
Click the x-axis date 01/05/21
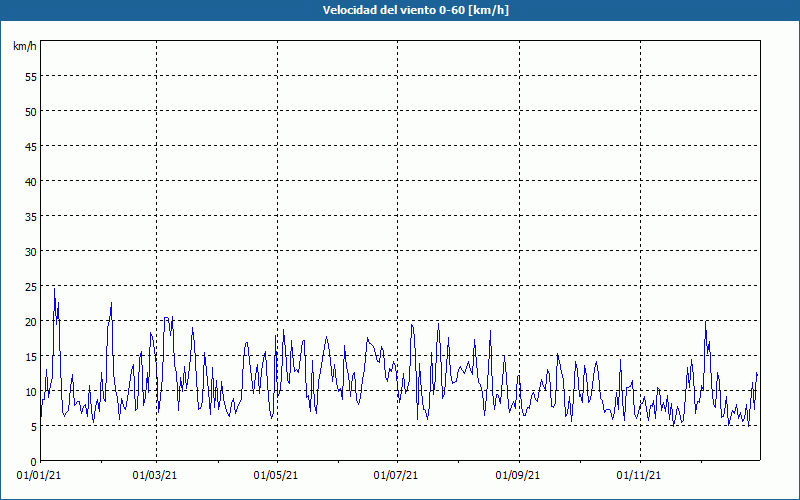point(276,476)
